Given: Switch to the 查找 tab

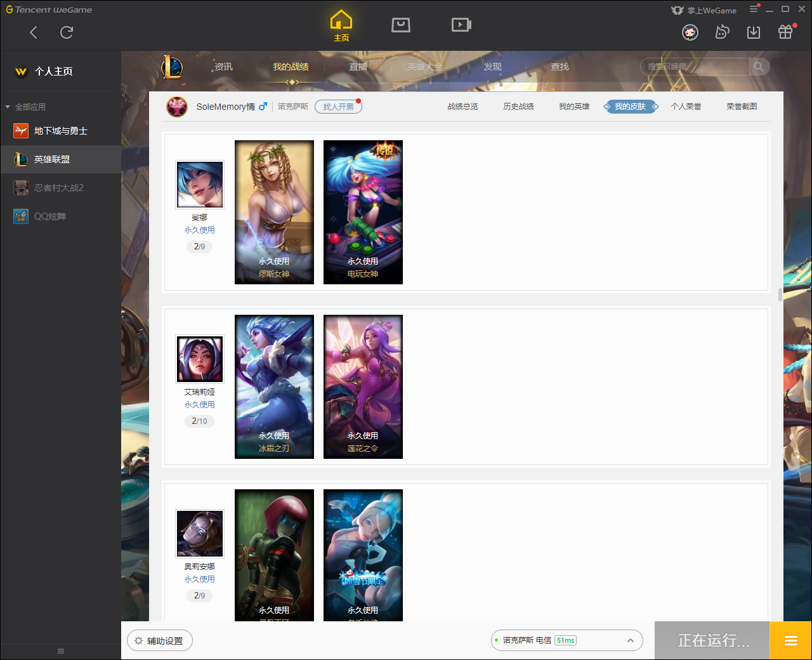Looking at the screenshot, I should pos(560,67).
